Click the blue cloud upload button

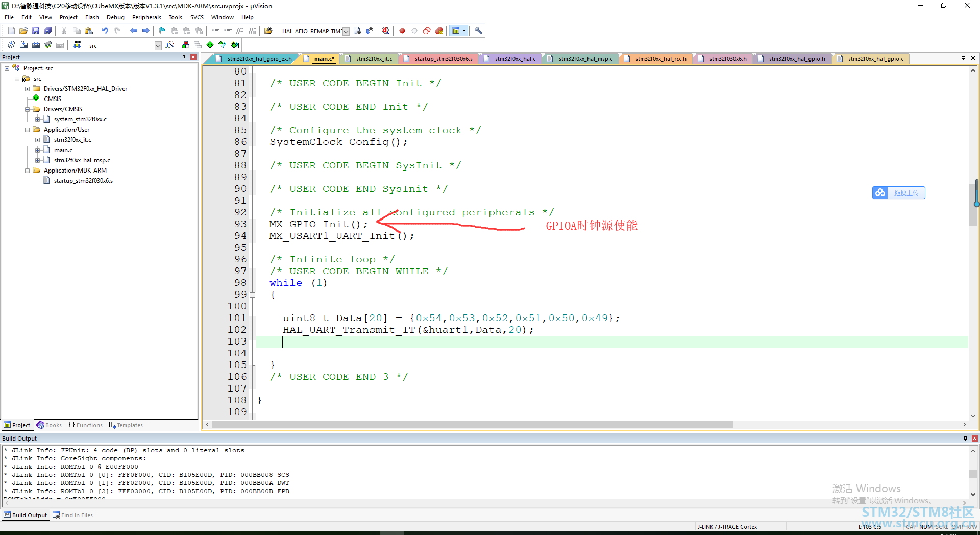pos(898,192)
